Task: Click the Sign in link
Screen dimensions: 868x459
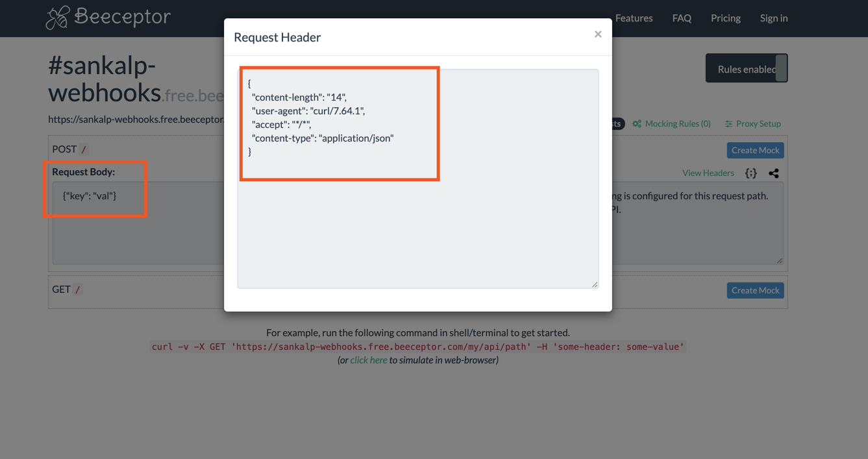Action: (x=773, y=18)
